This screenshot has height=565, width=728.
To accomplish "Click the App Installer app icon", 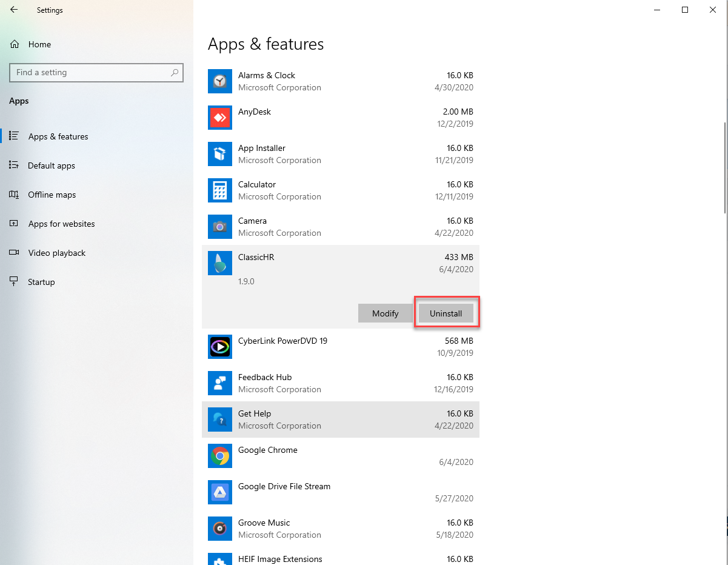I will [220, 154].
